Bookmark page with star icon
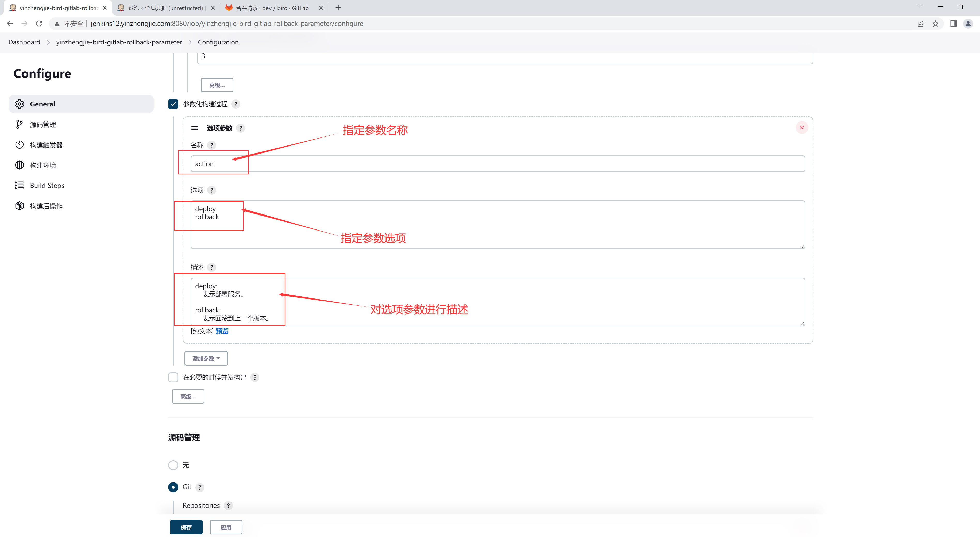Viewport: 980px width, 537px height. pos(936,24)
